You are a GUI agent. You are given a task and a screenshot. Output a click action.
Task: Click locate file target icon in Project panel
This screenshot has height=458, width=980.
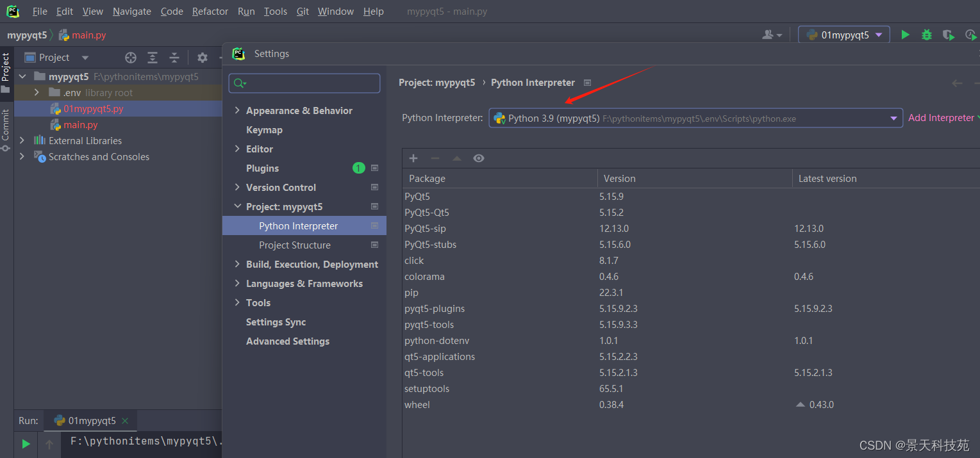[131, 58]
